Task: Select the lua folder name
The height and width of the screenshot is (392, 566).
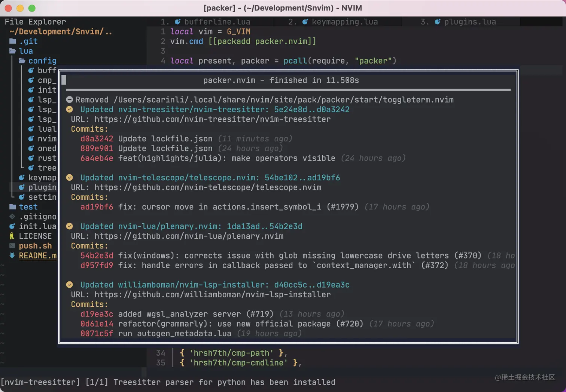Action: coord(26,51)
